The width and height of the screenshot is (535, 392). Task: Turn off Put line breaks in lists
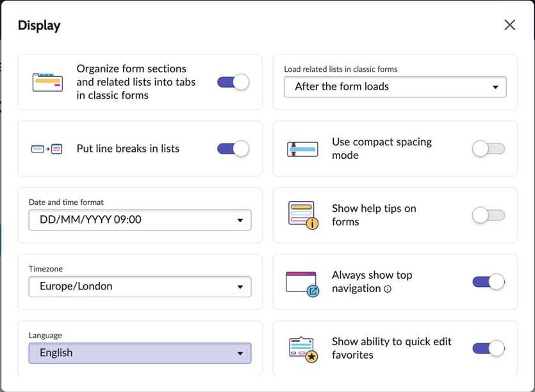[233, 149]
